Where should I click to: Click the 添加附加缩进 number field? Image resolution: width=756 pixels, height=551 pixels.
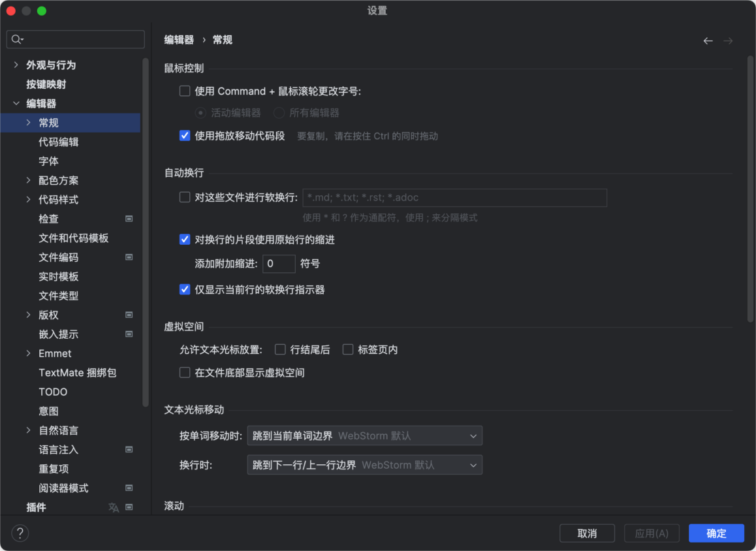[279, 264]
